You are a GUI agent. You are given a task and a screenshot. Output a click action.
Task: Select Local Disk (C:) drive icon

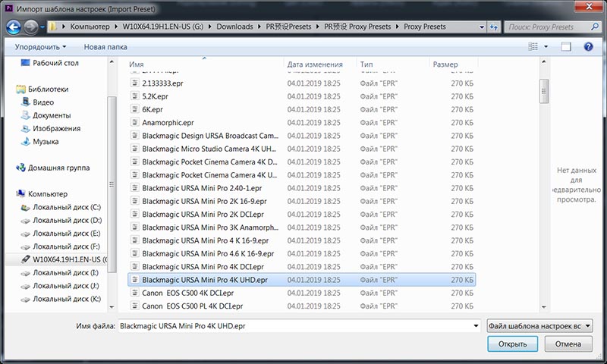click(x=25, y=207)
